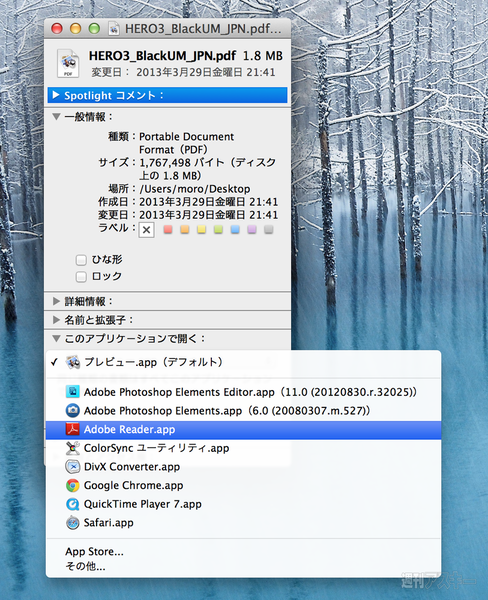This screenshot has height=600, width=488.
Task: Click the Google Chrome icon
Action: (x=73, y=486)
